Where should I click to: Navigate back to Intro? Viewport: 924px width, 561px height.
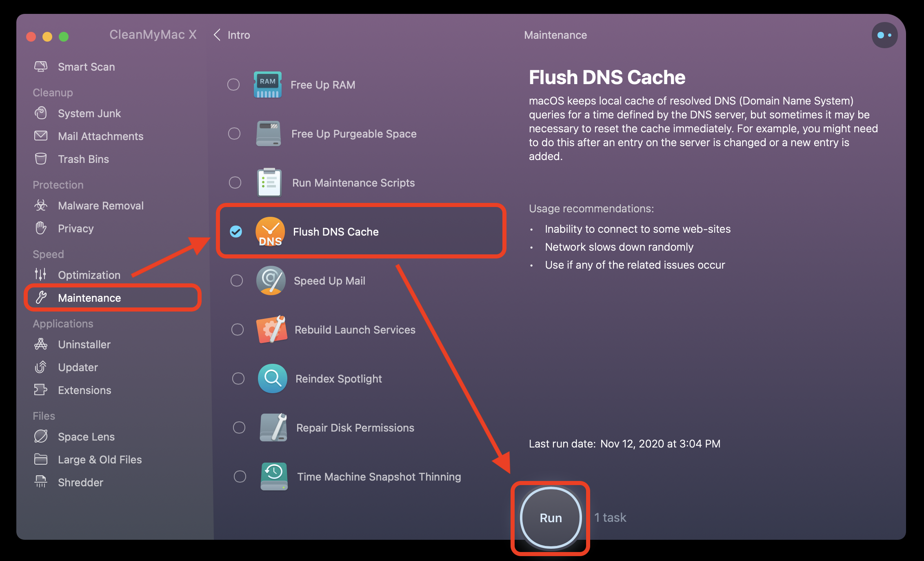pyautogui.click(x=233, y=36)
